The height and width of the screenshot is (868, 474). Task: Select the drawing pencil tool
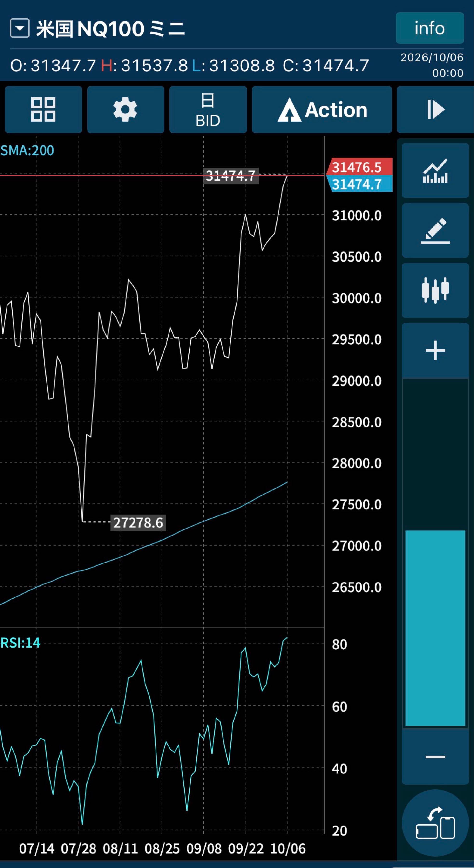point(435,231)
